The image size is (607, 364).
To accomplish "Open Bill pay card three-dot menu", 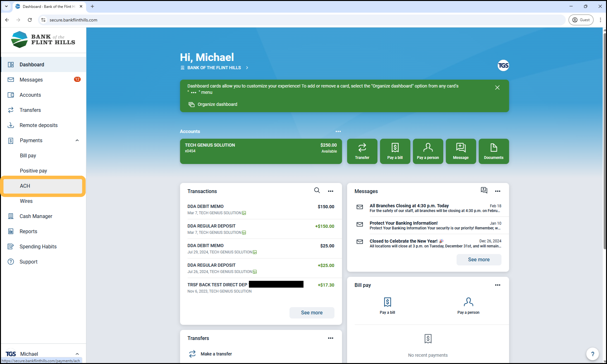I will tap(497, 285).
